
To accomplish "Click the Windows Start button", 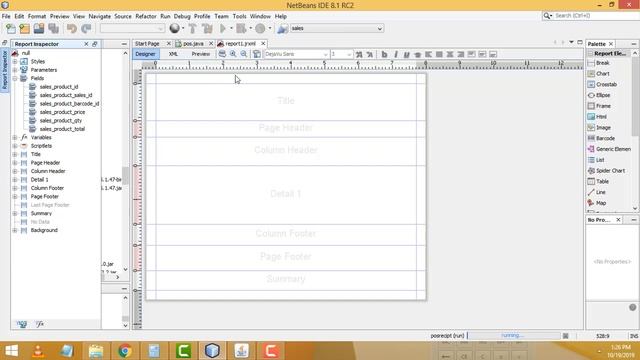I will tap(11, 351).
